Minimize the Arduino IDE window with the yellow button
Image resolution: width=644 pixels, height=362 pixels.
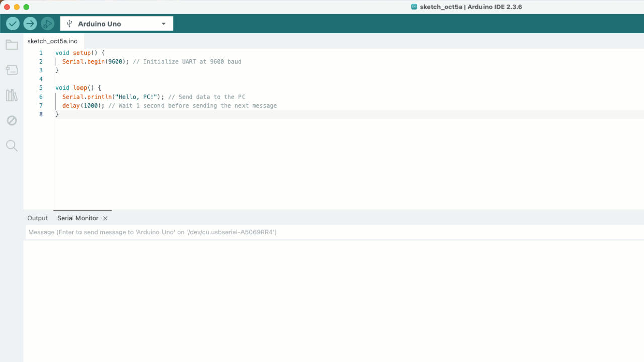tap(17, 7)
